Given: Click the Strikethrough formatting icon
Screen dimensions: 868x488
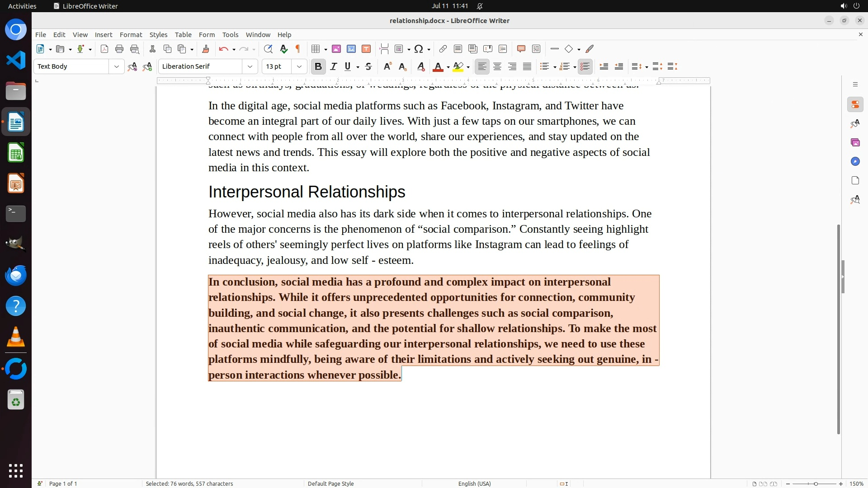Looking at the screenshot, I should tap(368, 67).
